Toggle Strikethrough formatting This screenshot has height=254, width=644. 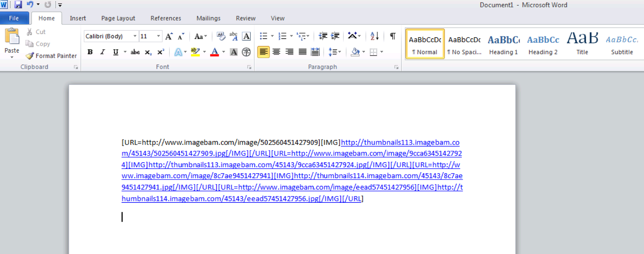point(135,52)
